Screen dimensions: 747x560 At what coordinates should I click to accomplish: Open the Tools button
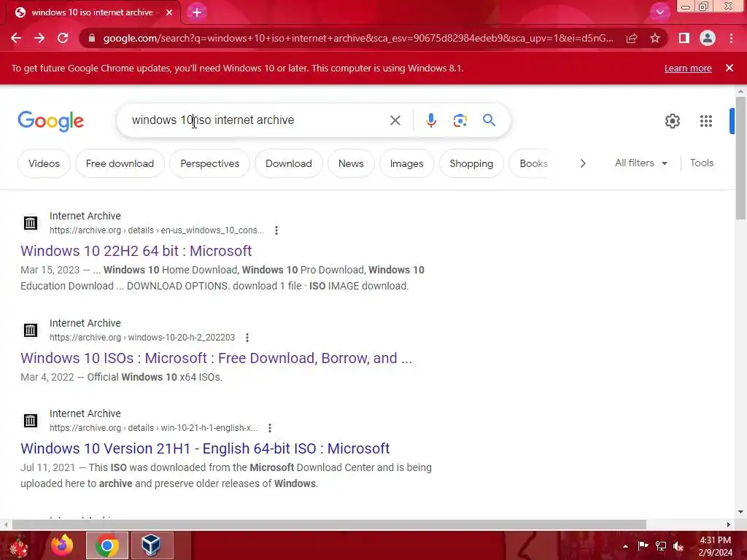pyautogui.click(x=702, y=163)
